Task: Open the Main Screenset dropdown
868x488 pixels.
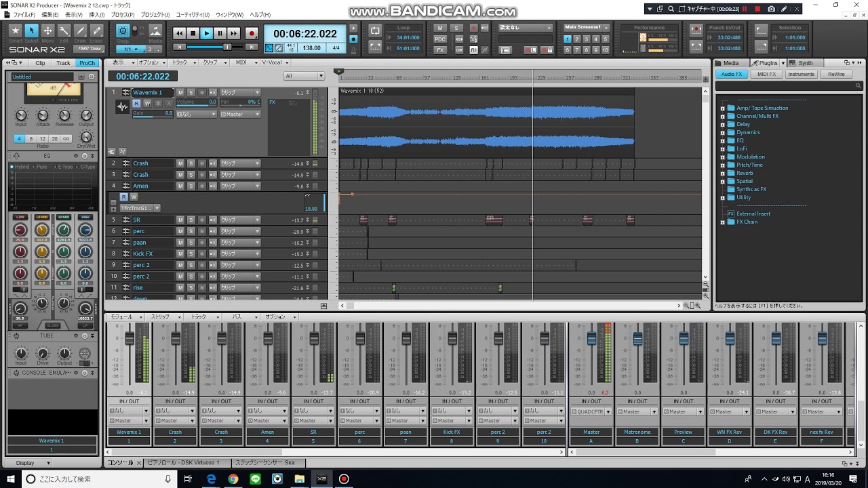Action: pos(587,27)
